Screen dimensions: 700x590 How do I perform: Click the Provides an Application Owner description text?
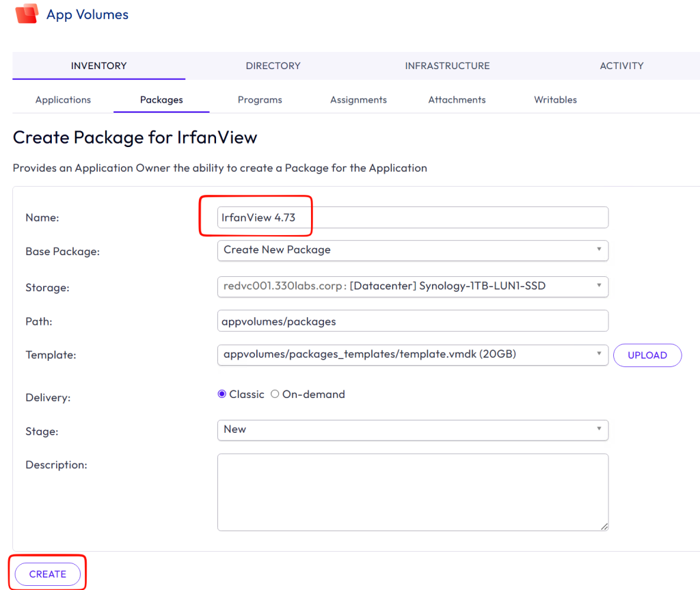pyautogui.click(x=219, y=168)
